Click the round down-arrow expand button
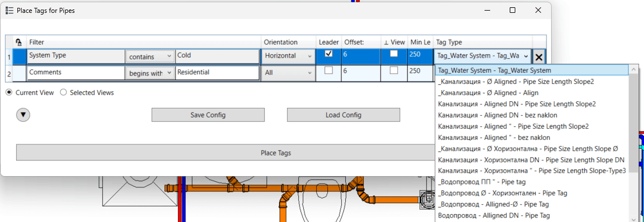The width and height of the screenshot is (644, 222). click(23, 115)
